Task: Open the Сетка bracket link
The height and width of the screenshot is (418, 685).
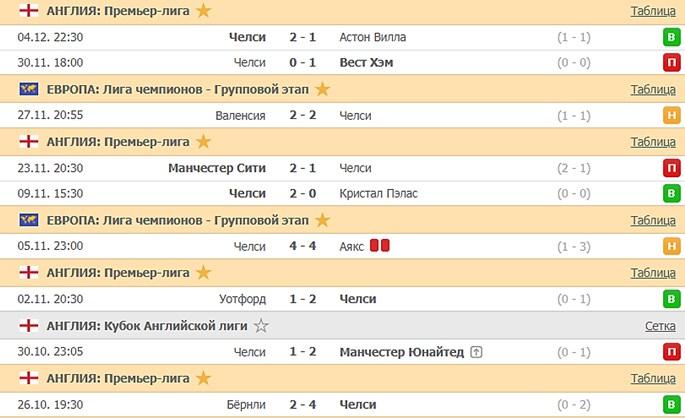Action: pos(660,325)
